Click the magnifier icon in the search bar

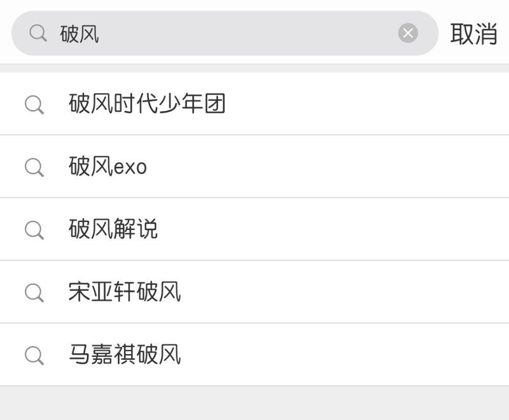pos(38,34)
